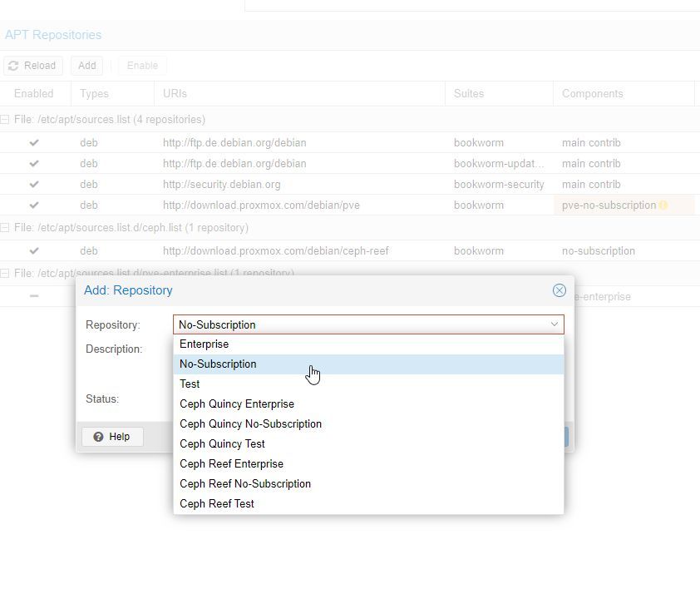
Task: Click the disabled dash icon in enterprise row
Action: click(x=34, y=296)
